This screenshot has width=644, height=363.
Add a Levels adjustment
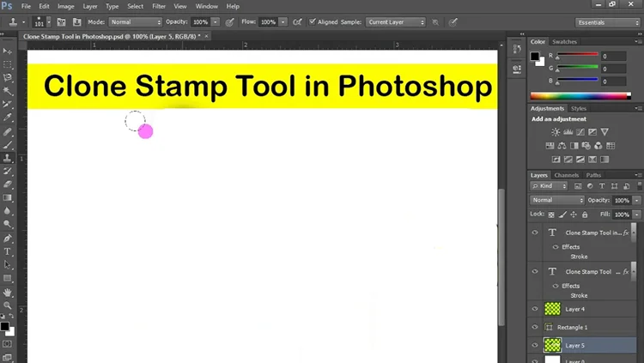tap(568, 132)
